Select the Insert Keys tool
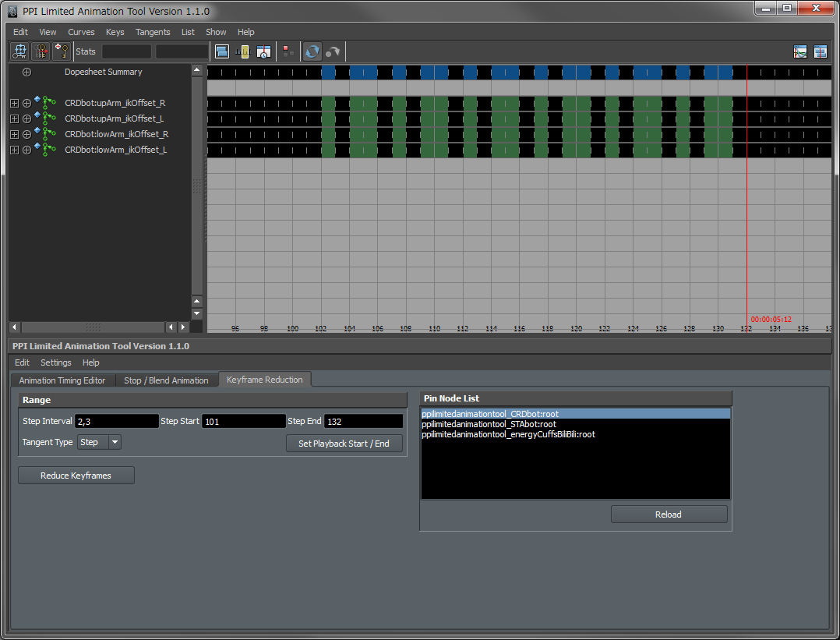The image size is (840, 640). tap(41, 51)
